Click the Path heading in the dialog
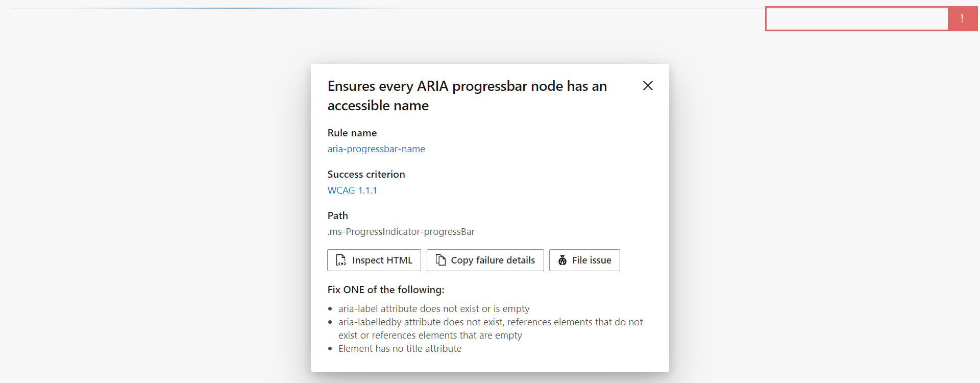Screen dimensions: 980x383 337,216
